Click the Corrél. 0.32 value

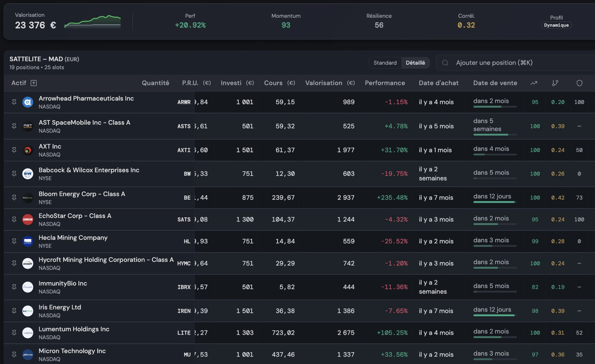[x=466, y=25]
